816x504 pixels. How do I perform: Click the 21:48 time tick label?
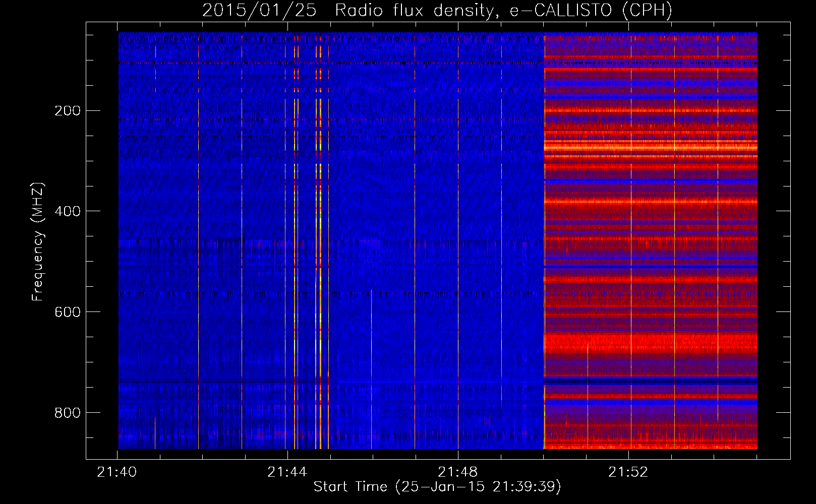458,472
